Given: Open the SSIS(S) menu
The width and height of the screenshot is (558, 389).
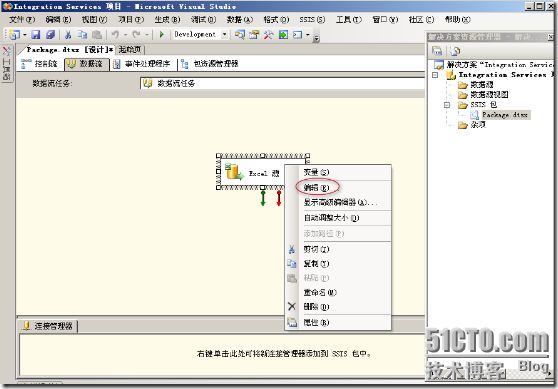Looking at the screenshot, I should coord(312,20).
